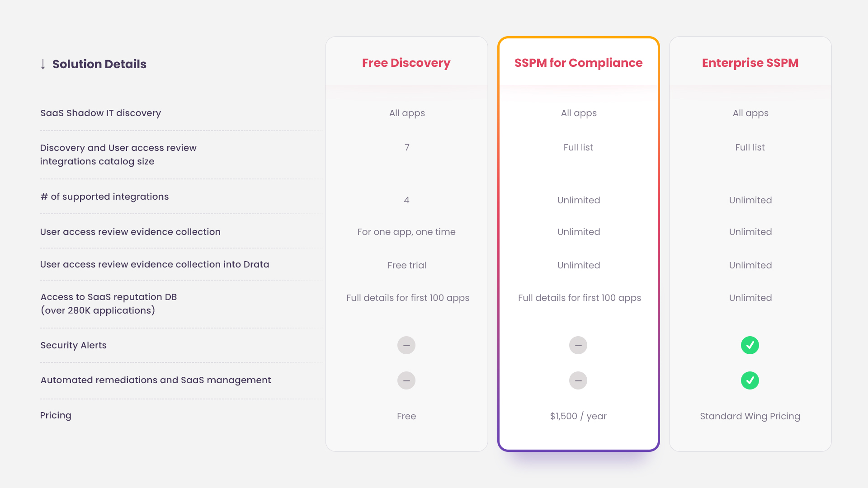Select the SSPM for Compliance plan heading
868x488 pixels.
pyautogui.click(x=578, y=63)
